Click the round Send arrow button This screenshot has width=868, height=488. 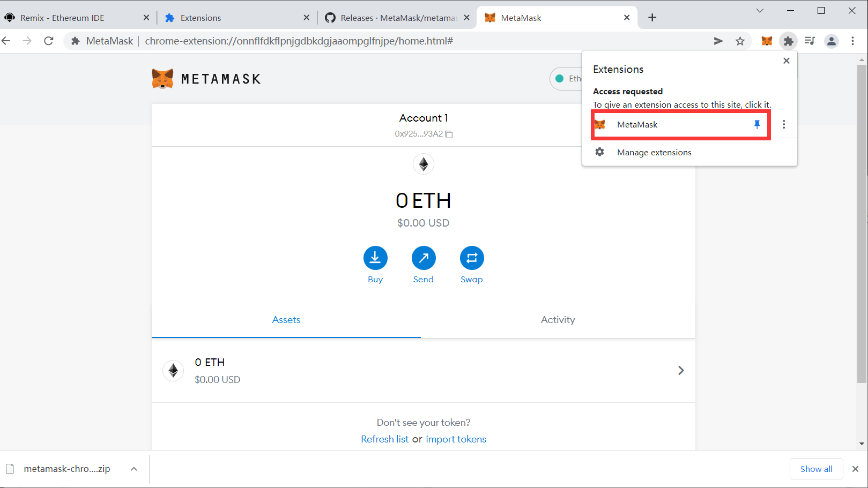(424, 258)
